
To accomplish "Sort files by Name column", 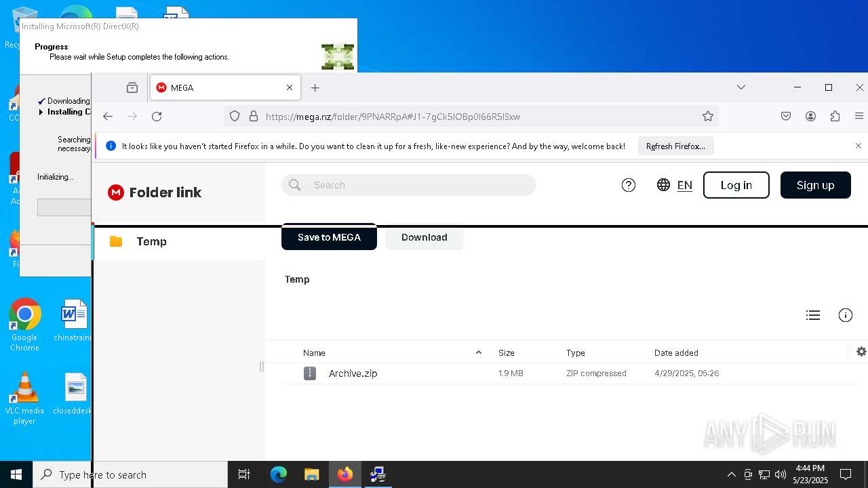I will tap(315, 353).
